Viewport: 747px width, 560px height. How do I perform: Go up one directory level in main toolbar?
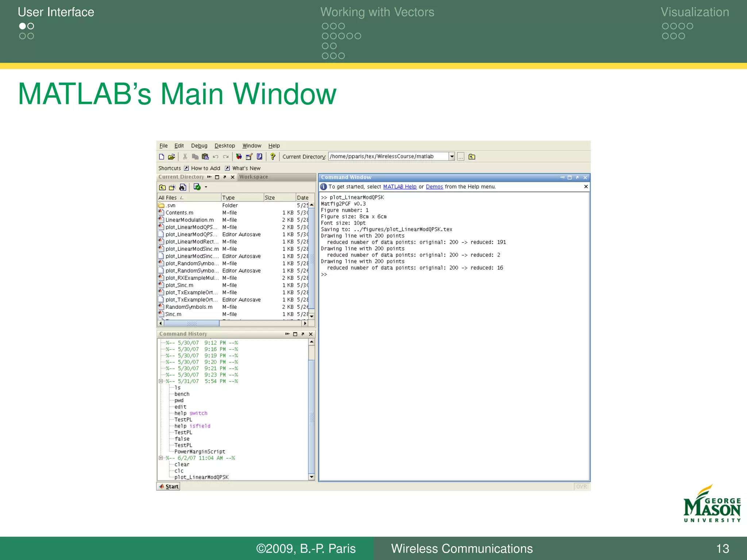coord(472,157)
